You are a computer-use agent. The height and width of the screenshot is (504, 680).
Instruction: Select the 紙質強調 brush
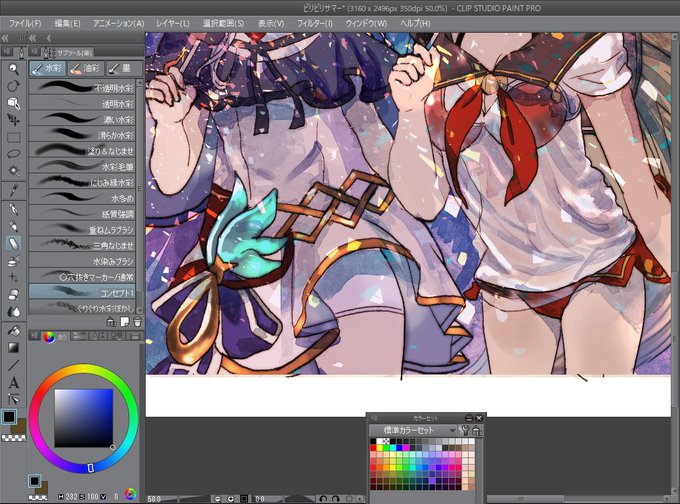pos(82,213)
